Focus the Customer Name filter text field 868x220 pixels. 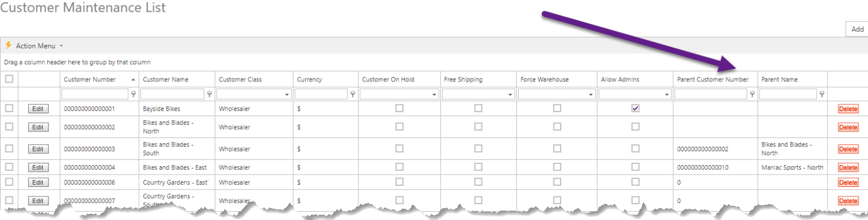point(173,94)
